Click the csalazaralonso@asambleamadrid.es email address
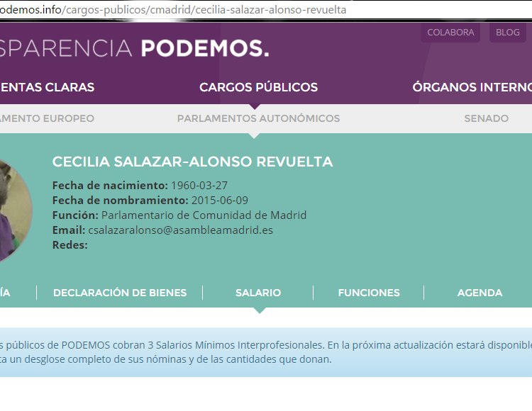Screen dimensions: 532x411 click(180, 230)
